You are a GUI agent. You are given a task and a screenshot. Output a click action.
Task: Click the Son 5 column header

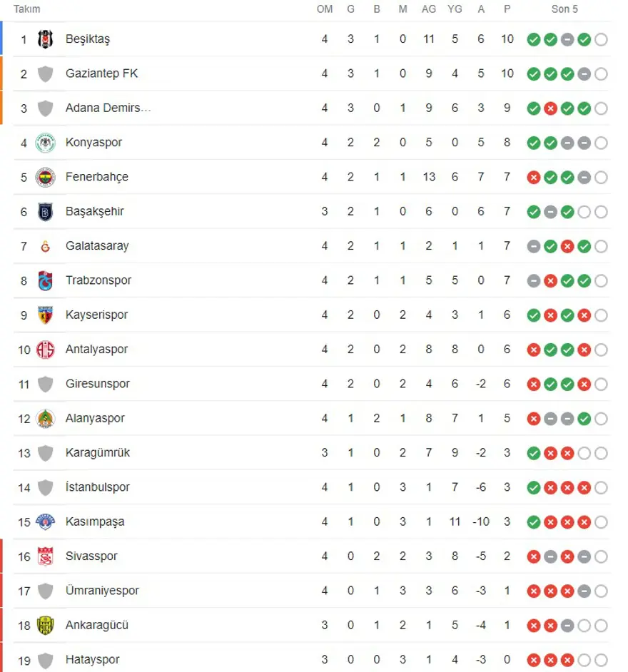pos(564,9)
